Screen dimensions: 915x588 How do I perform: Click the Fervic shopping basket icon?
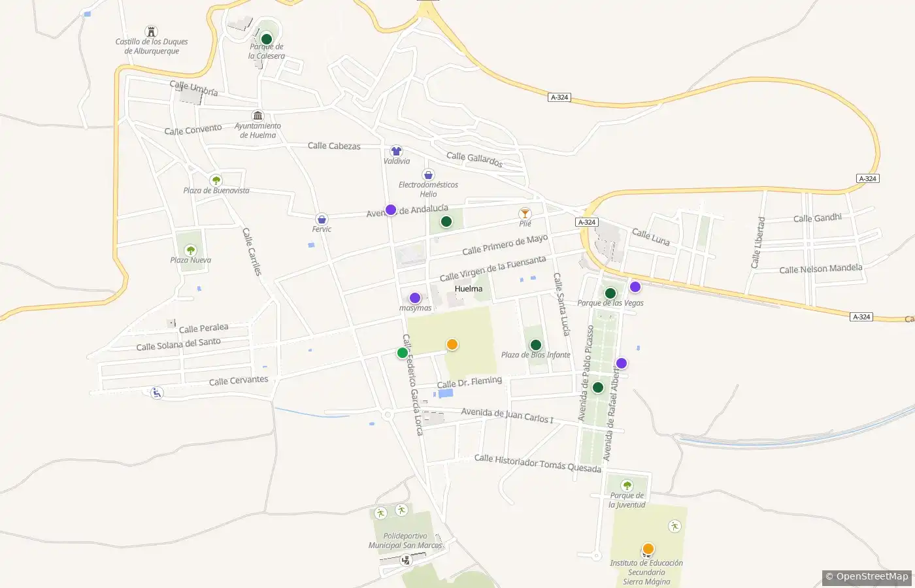[x=322, y=219]
